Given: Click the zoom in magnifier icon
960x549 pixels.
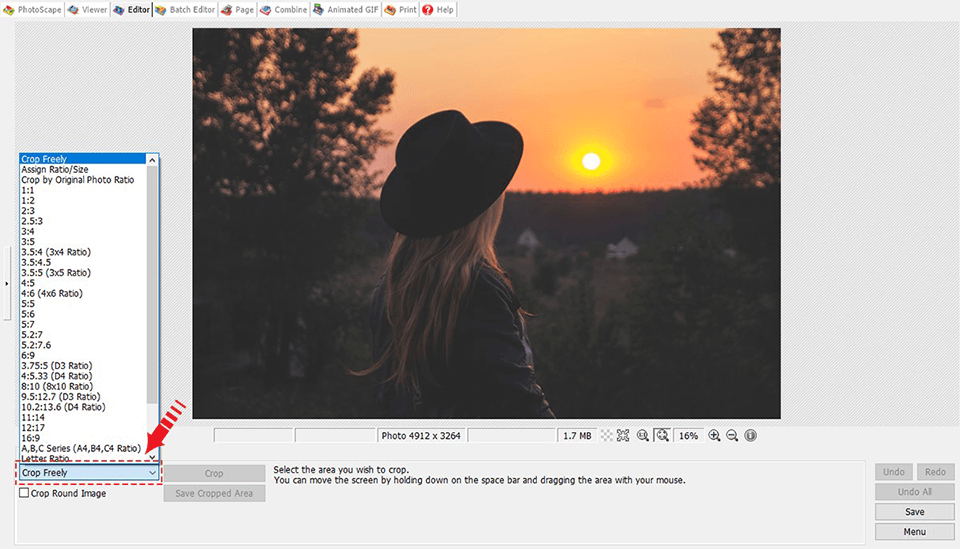Looking at the screenshot, I should [714, 436].
